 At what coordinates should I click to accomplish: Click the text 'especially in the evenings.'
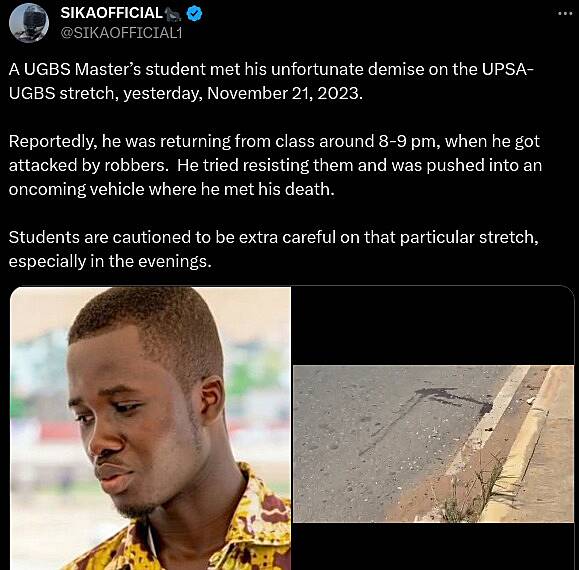pos(110,261)
